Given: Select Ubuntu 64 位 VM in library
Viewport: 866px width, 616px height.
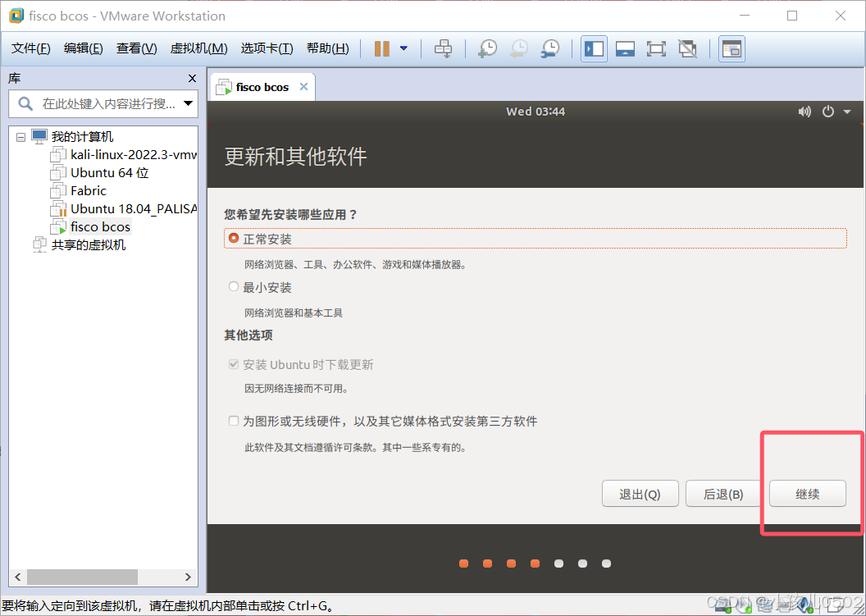Looking at the screenshot, I should coord(99,173).
